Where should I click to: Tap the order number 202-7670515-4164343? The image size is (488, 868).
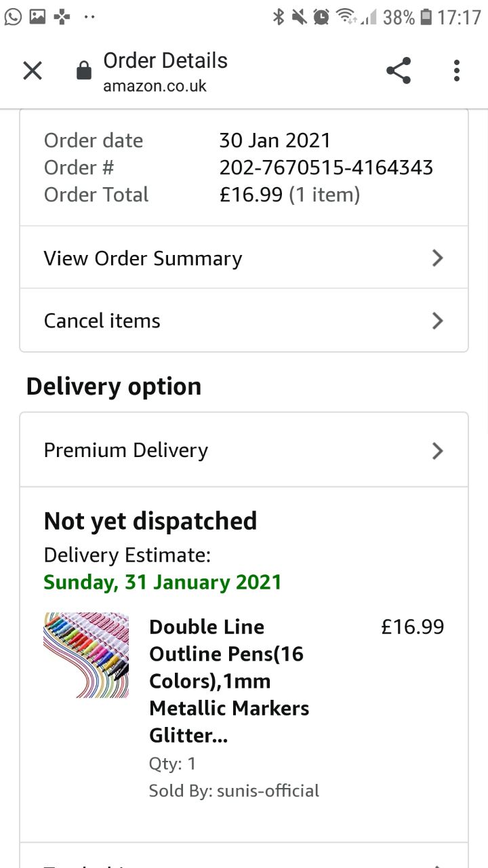(326, 167)
